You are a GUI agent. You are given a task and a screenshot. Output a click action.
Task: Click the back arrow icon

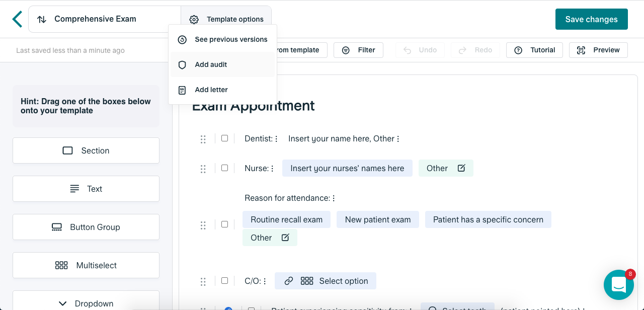click(18, 19)
